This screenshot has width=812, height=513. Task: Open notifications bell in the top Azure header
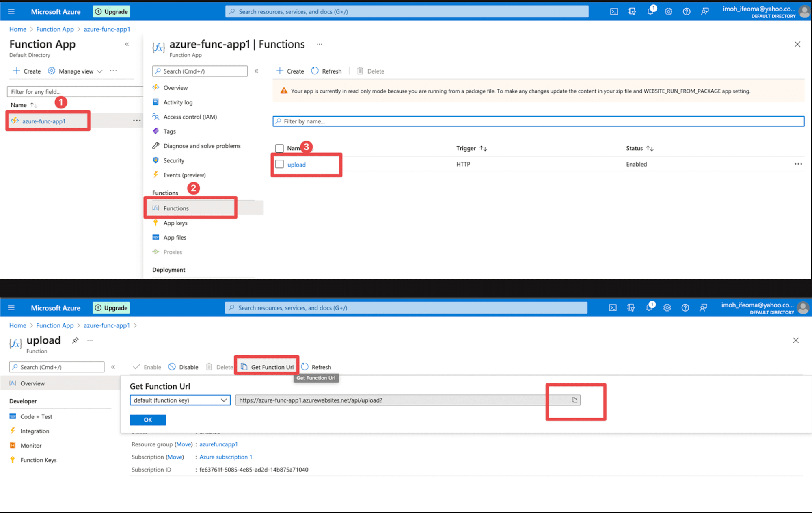pos(650,11)
